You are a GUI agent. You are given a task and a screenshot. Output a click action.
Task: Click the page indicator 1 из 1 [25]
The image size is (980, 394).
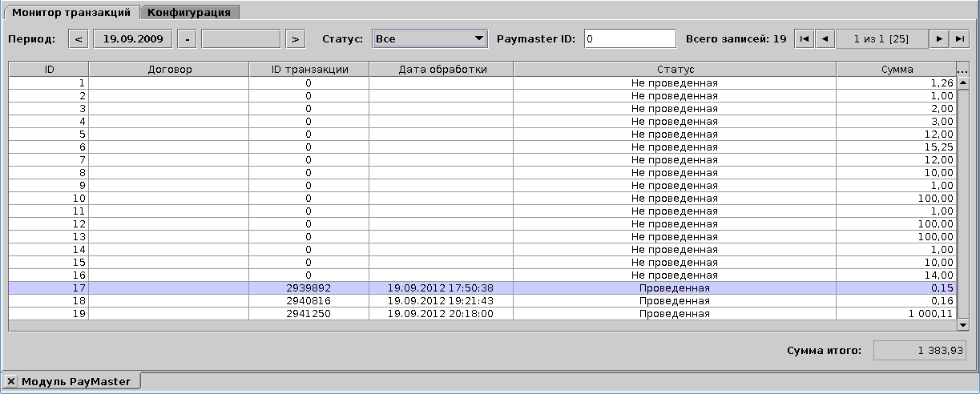[881, 38]
